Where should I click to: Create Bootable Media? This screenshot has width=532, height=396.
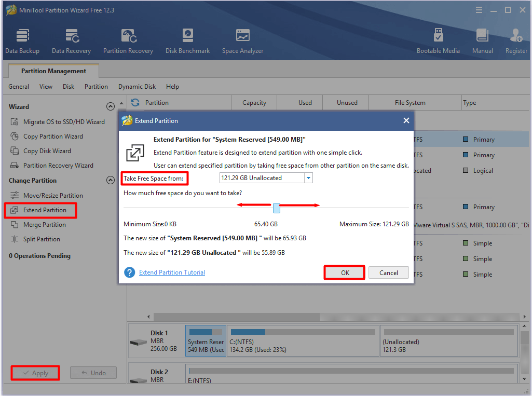[438, 40]
